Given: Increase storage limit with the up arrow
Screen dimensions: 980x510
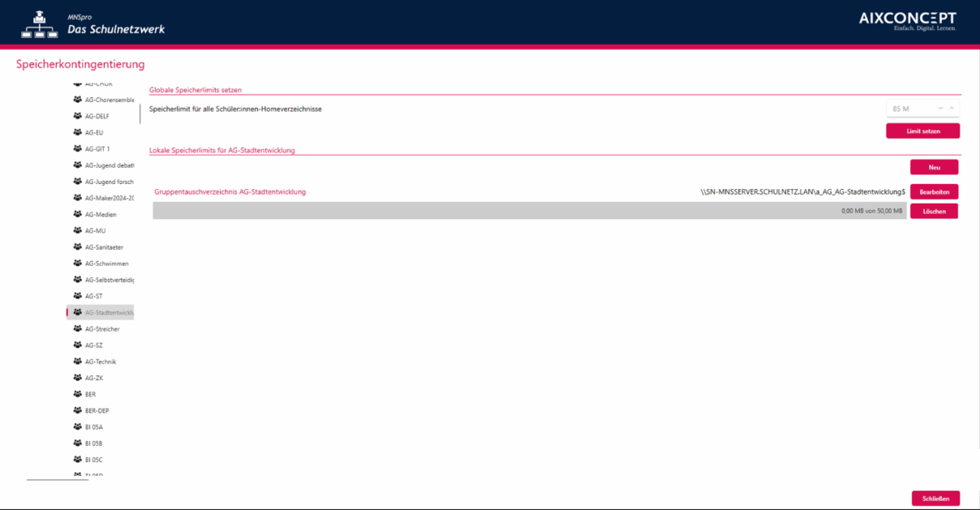Looking at the screenshot, I should 952,109.
